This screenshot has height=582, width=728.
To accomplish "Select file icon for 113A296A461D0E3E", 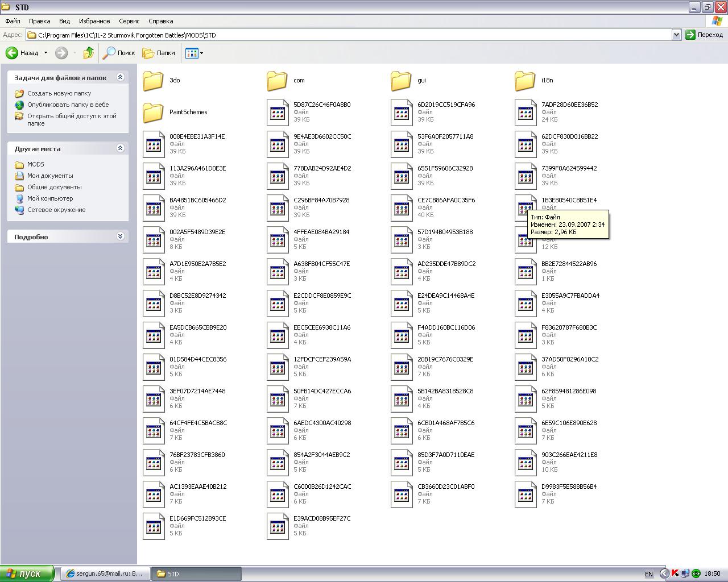I will pyautogui.click(x=154, y=176).
